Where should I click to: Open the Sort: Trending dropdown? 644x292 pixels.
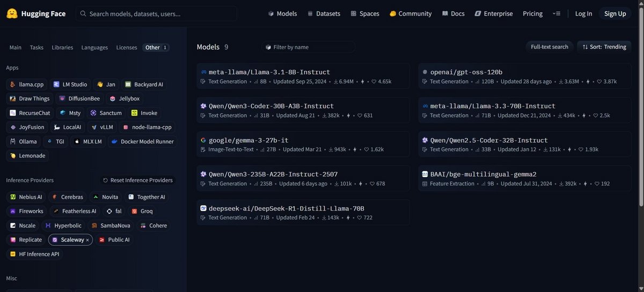pyautogui.click(x=604, y=47)
